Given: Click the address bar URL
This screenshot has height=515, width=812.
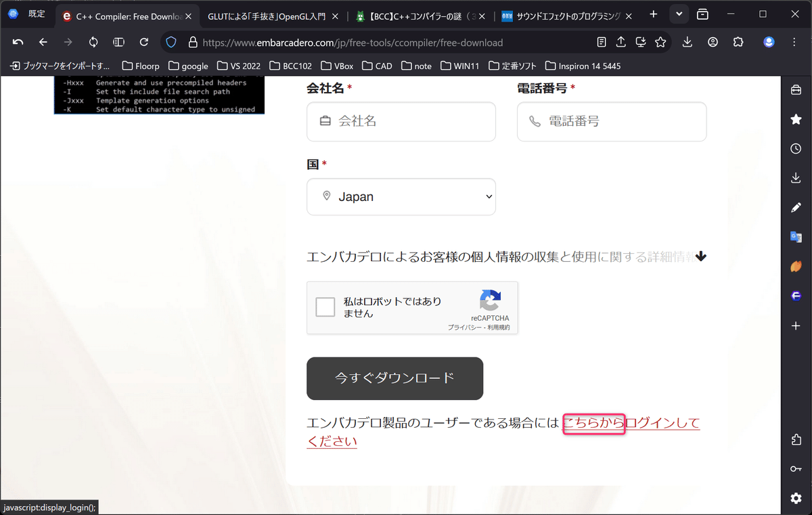Looking at the screenshot, I should [353, 43].
